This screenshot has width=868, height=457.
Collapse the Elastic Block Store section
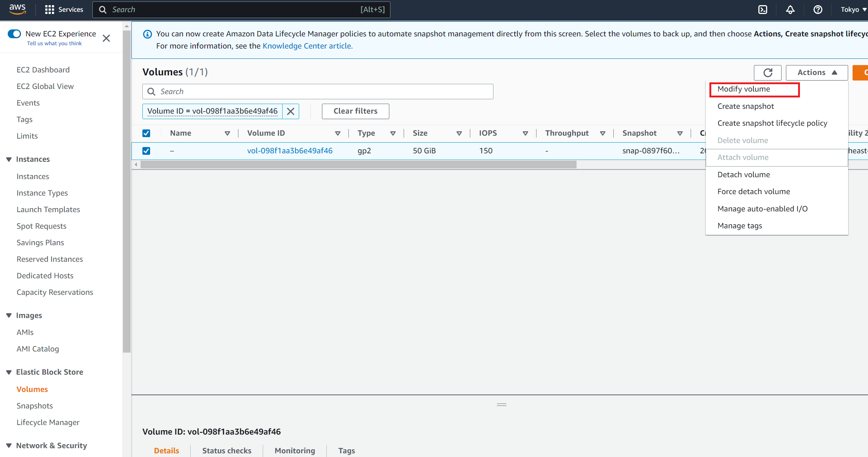9,372
